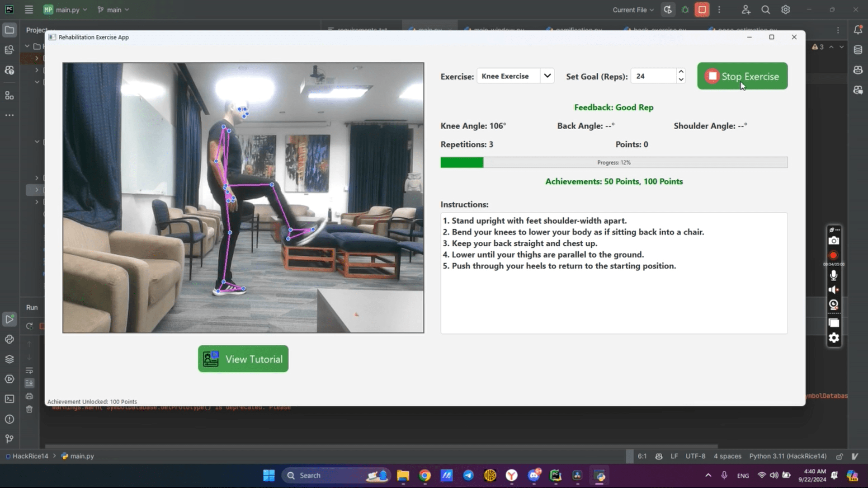Open the IDE settings gear icon
This screenshot has height=488, width=868.
pos(786,9)
